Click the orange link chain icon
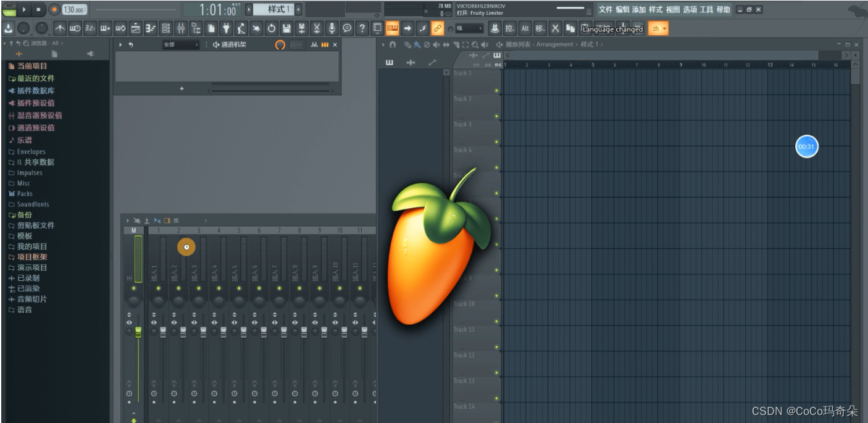The width and height of the screenshot is (868, 423). (438, 28)
